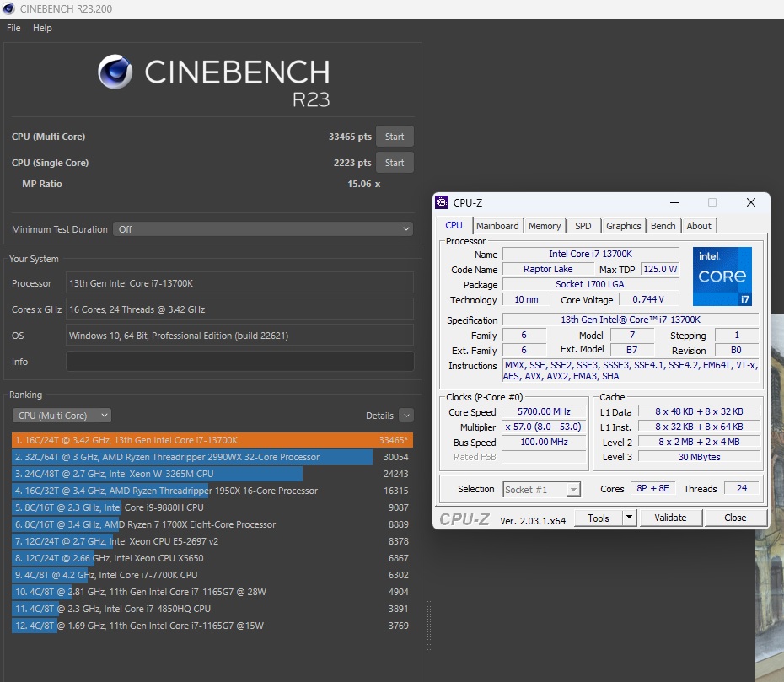The width and height of the screenshot is (784, 682).
Task: Select the Ryzen 7 1700X ranking row
Action: [x=212, y=524]
